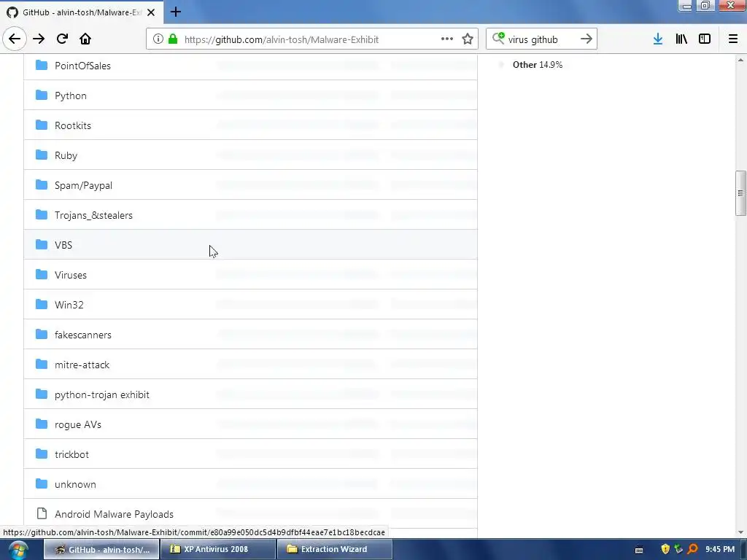Image resolution: width=747 pixels, height=560 pixels.
Task: Open page actions three-dot menu
Action: click(447, 39)
